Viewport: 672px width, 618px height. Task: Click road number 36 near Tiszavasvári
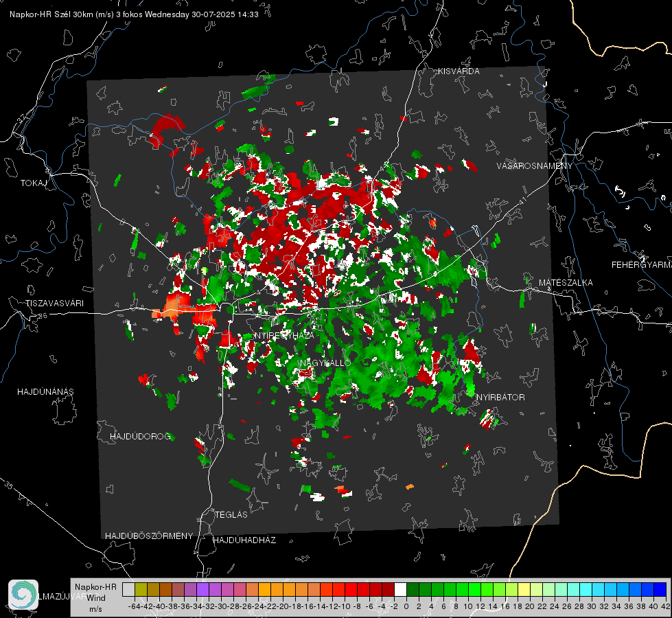pos(43,316)
